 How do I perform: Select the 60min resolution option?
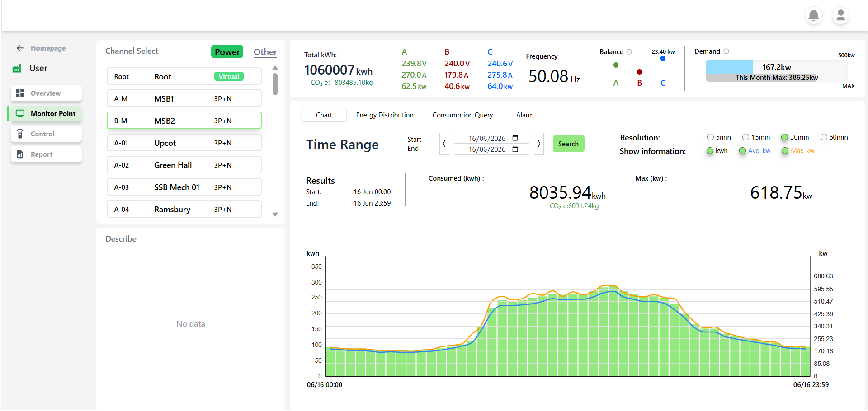point(824,137)
